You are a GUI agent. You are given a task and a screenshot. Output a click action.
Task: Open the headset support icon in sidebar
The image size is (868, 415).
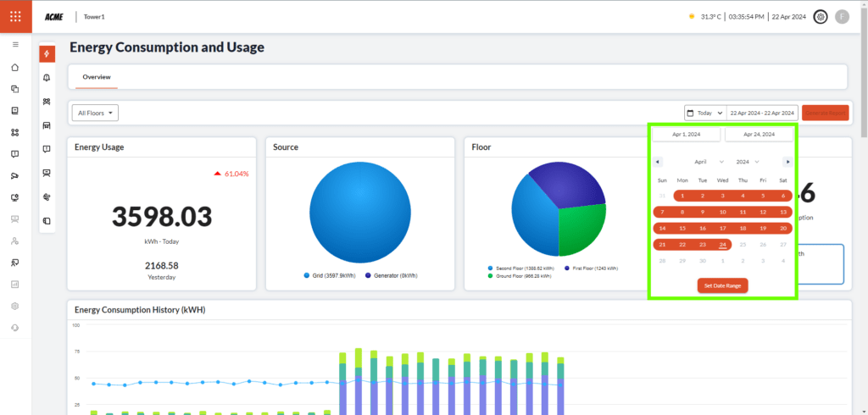15,327
